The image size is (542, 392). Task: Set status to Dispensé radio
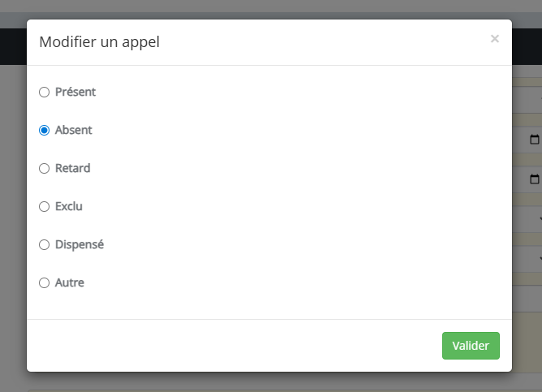coord(45,245)
